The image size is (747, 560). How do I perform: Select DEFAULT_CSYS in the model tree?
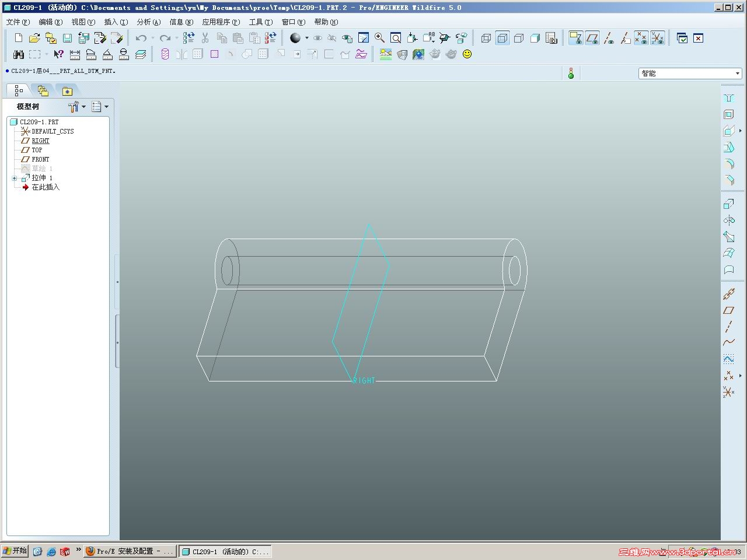point(53,131)
